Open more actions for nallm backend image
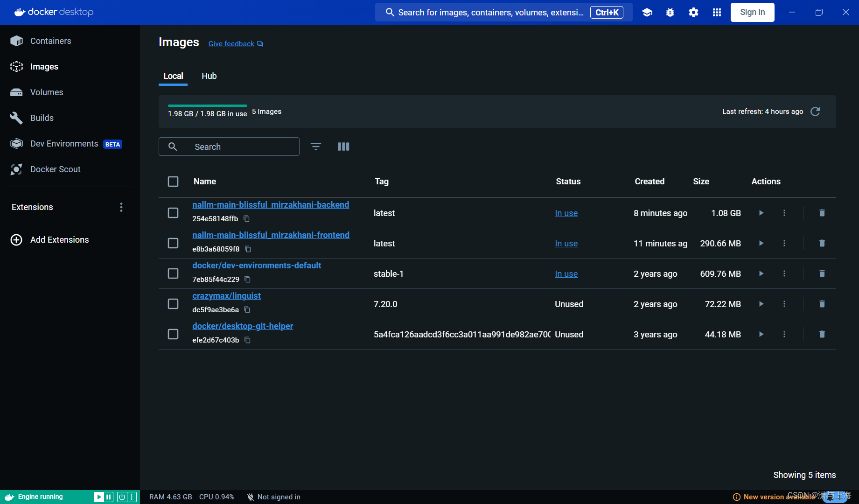Viewport: 859px width, 504px height. point(784,213)
